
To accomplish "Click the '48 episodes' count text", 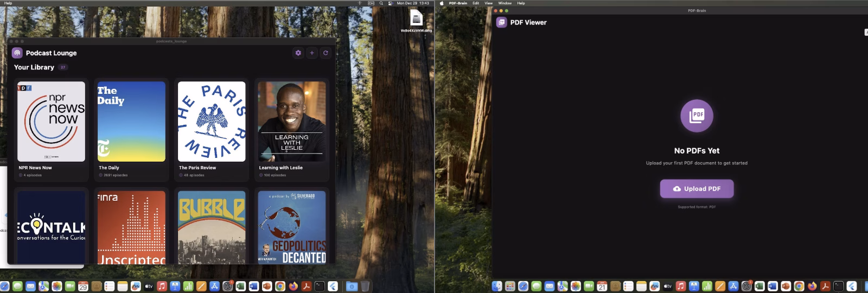I will click(194, 175).
